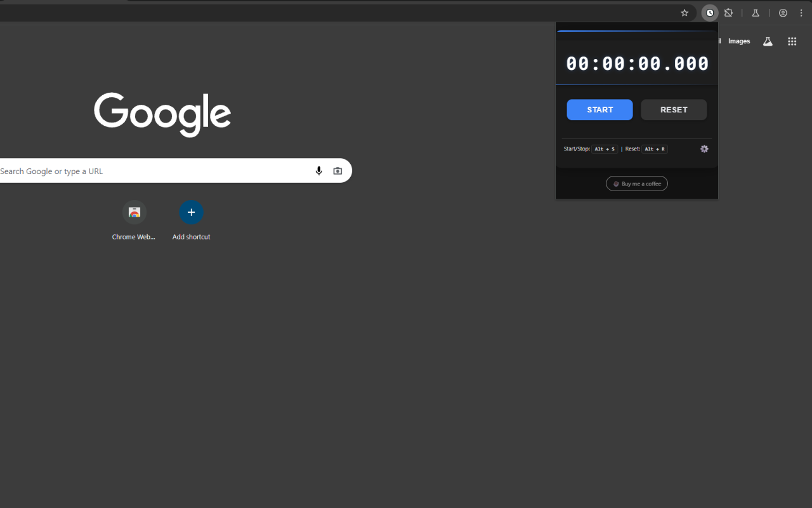Click the bookmark star icon
Screen dimensions: 812x508
point(684,13)
